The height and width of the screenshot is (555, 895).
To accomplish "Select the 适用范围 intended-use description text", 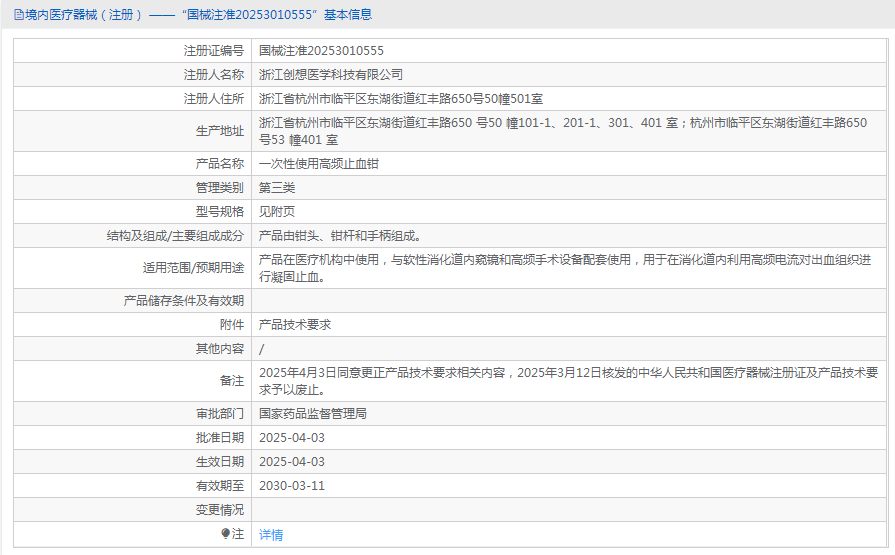I will [x=565, y=268].
